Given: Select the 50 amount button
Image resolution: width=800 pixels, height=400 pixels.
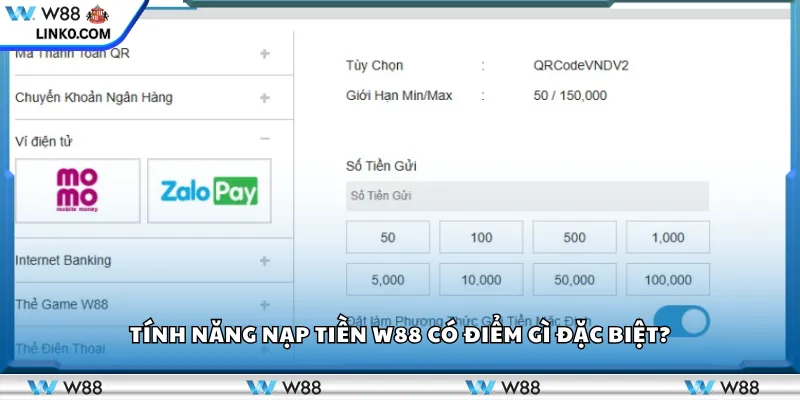Looking at the screenshot, I should click(x=387, y=238).
